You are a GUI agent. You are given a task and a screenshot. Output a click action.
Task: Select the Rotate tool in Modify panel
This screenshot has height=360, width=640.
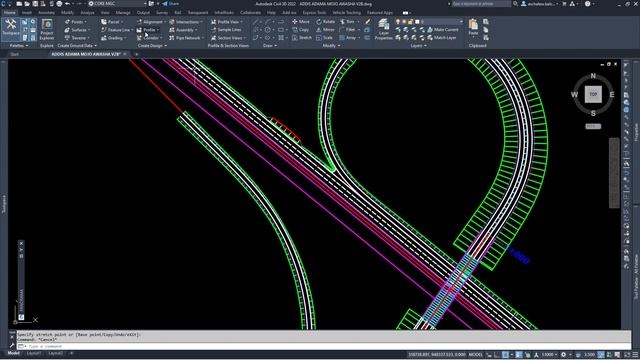point(325,22)
